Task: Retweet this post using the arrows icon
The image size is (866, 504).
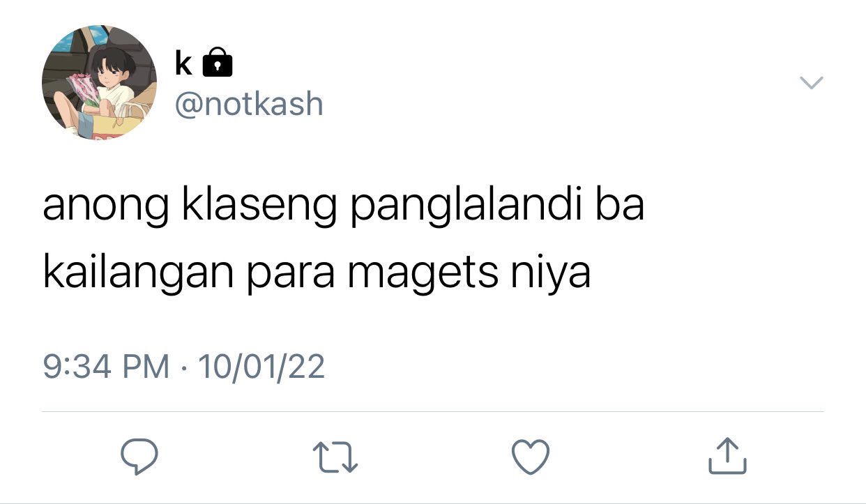Action: click(335, 457)
